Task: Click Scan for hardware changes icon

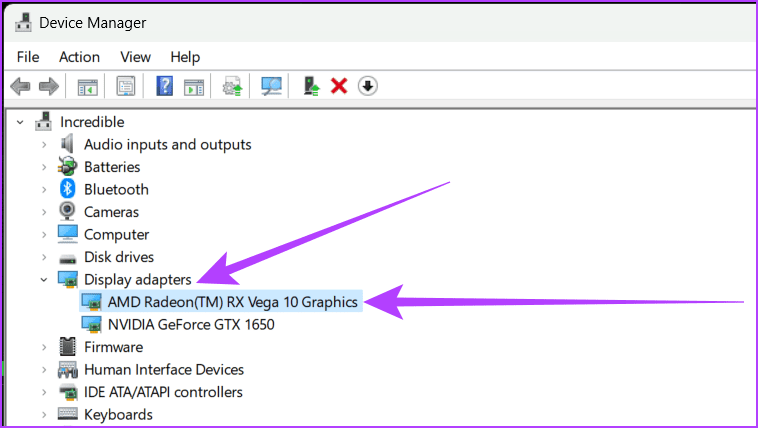Action: pyautogui.click(x=271, y=87)
